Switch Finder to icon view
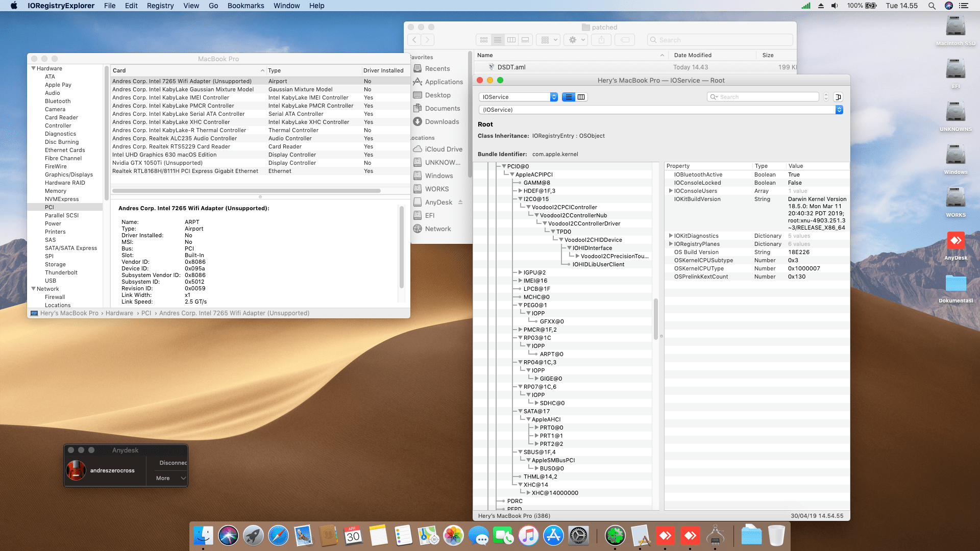The height and width of the screenshot is (551, 980). click(484, 40)
